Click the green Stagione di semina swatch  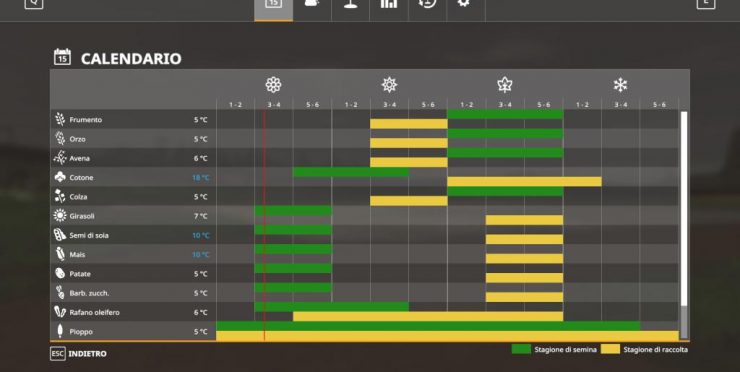tap(521, 349)
